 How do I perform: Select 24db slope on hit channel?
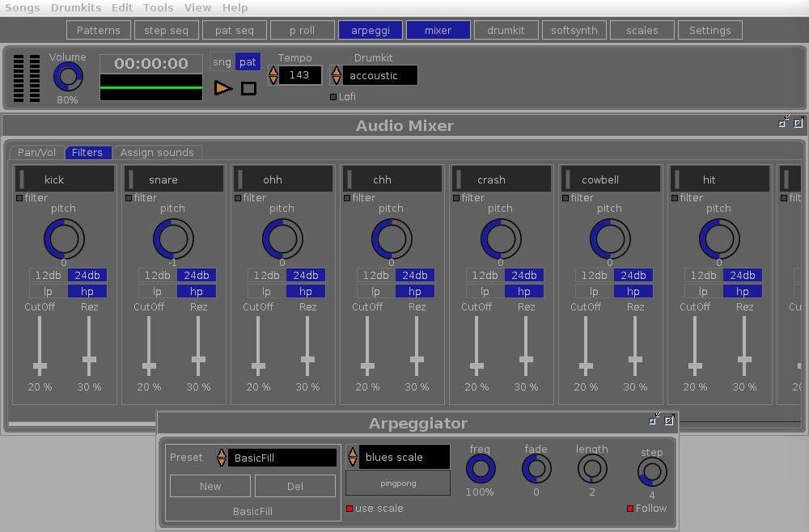(x=743, y=275)
